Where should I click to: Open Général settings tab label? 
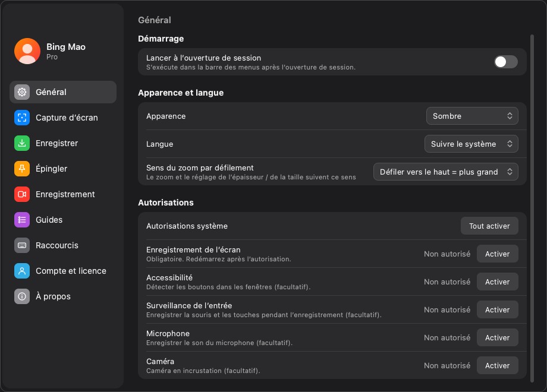coord(51,92)
